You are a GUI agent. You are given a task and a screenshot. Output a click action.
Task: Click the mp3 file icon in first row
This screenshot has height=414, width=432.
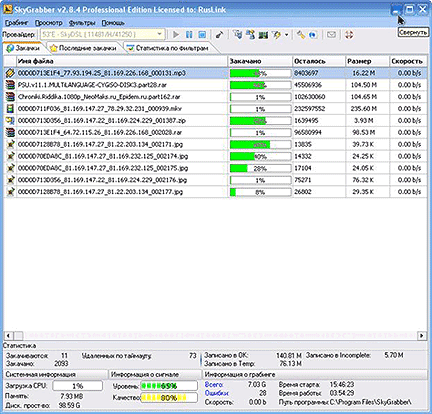tap(10, 73)
